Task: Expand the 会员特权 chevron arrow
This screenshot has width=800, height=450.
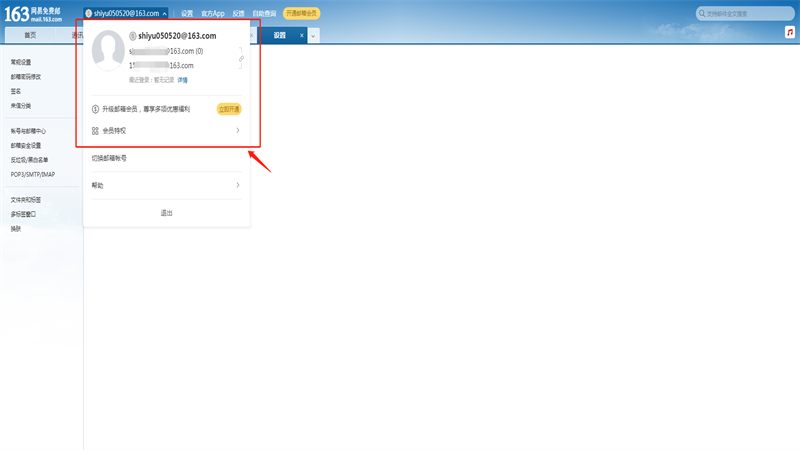Action: (x=238, y=131)
